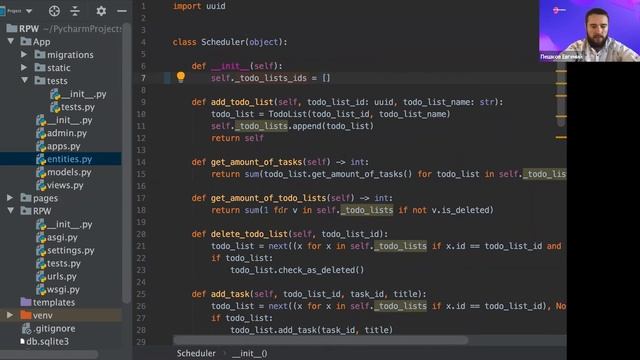This screenshot has width=640, height=360.
Task: Open __init__.py inside App tests folder
Action: (x=84, y=94)
